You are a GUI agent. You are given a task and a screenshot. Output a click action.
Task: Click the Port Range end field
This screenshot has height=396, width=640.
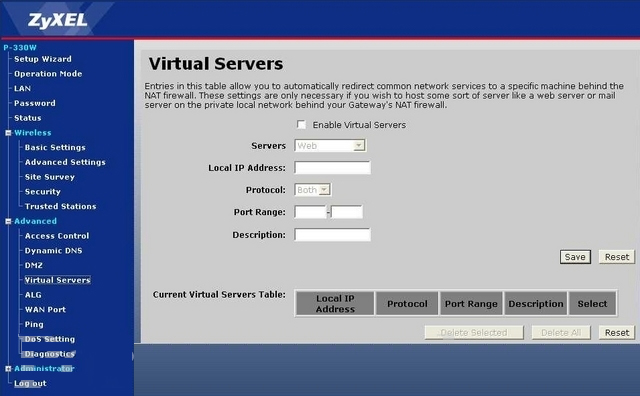coord(347,212)
